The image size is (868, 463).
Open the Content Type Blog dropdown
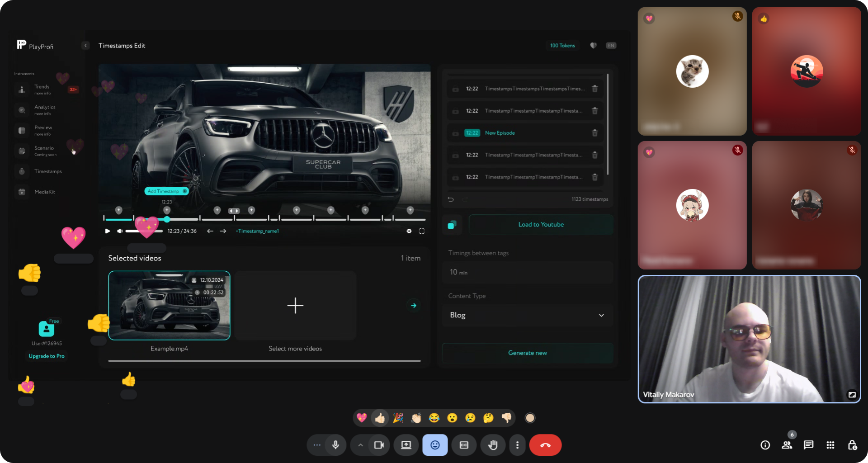tap(527, 315)
